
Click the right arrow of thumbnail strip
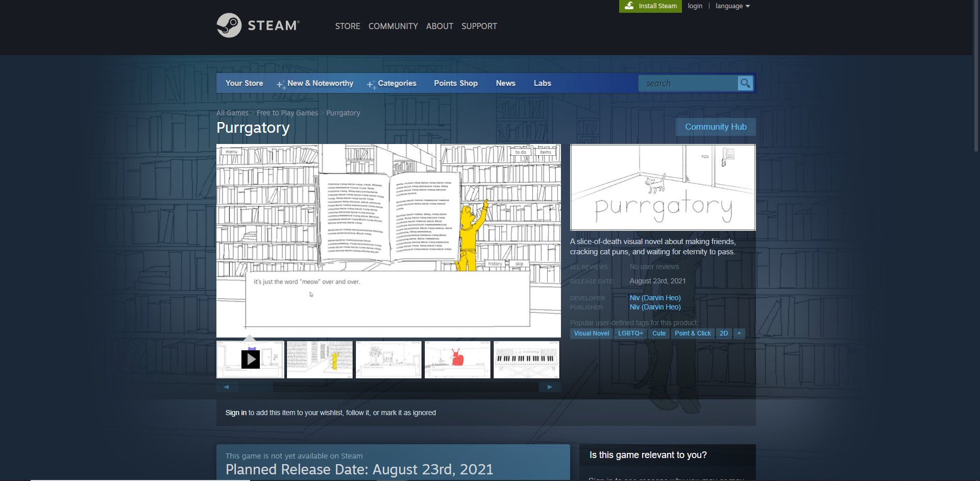pyautogui.click(x=550, y=387)
